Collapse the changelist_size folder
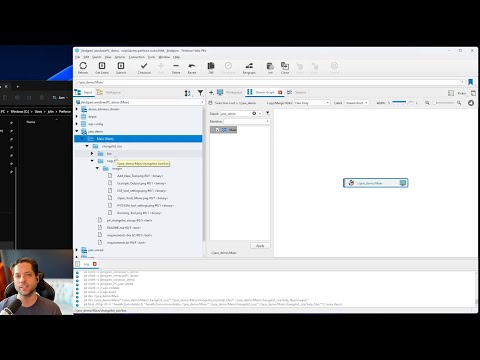 tap(87, 146)
